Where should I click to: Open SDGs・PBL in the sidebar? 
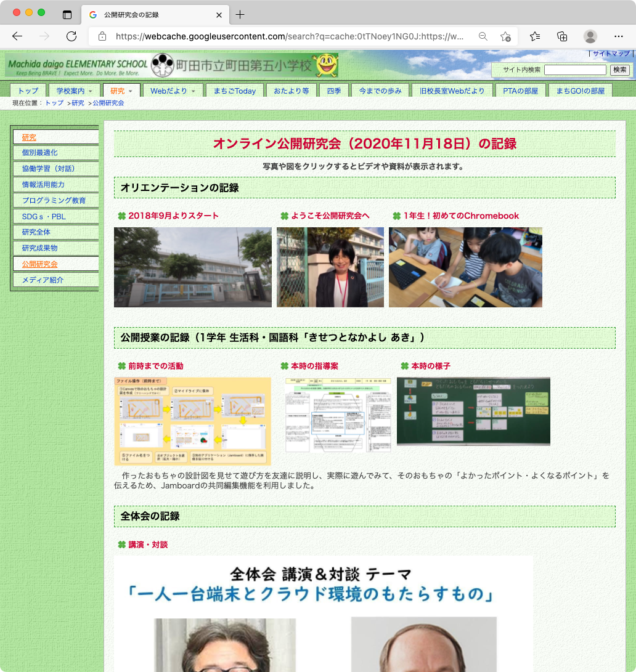[55, 216]
